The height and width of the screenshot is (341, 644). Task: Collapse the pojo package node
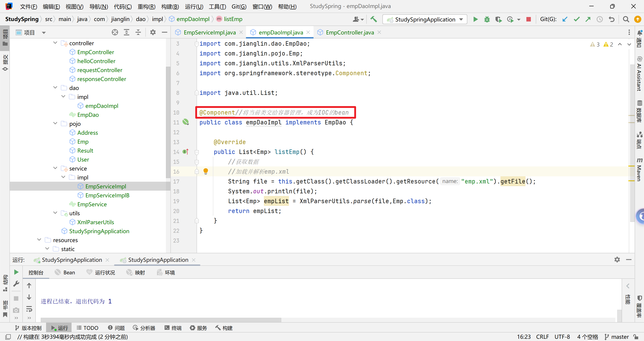pos(55,123)
